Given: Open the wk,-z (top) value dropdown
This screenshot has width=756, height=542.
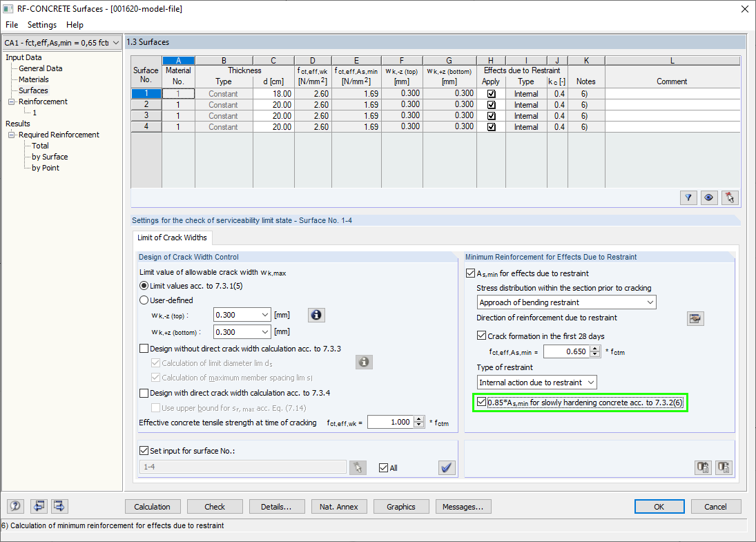Looking at the screenshot, I should point(264,315).
